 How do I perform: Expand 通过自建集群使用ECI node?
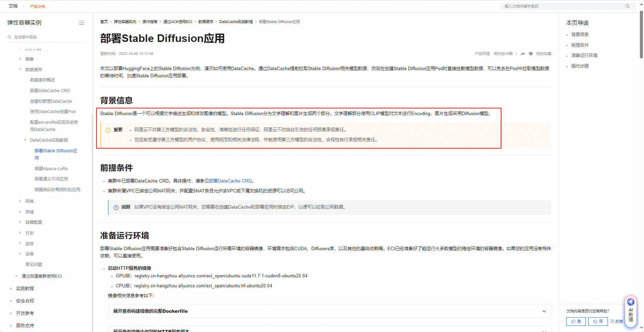tap(17, 276)
